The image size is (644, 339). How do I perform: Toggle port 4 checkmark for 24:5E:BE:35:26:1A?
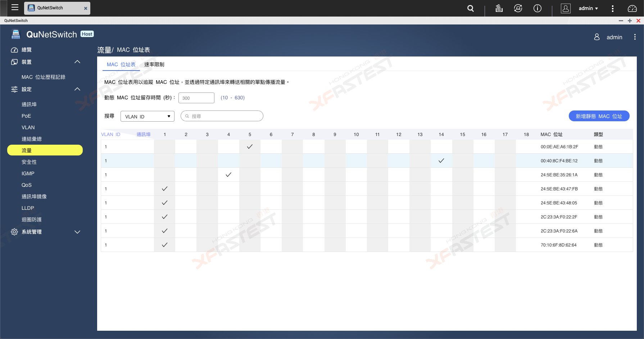pyautogui.click(x=228, y=175)
